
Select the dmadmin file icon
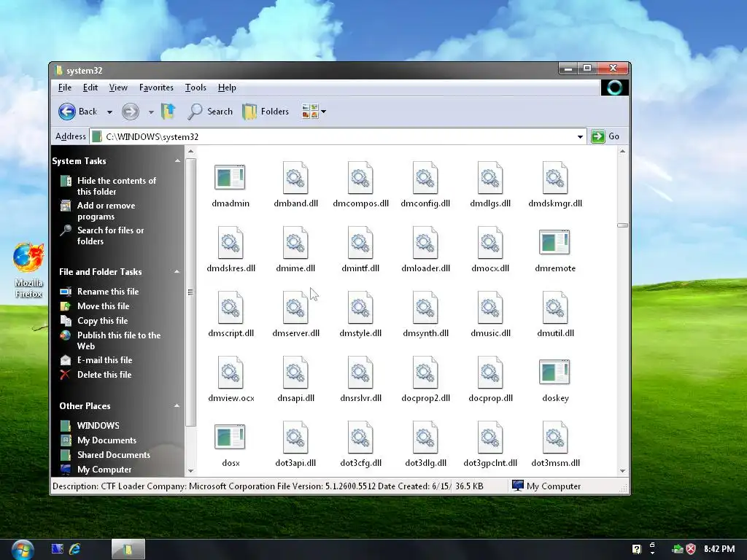(x=230, y=178)
